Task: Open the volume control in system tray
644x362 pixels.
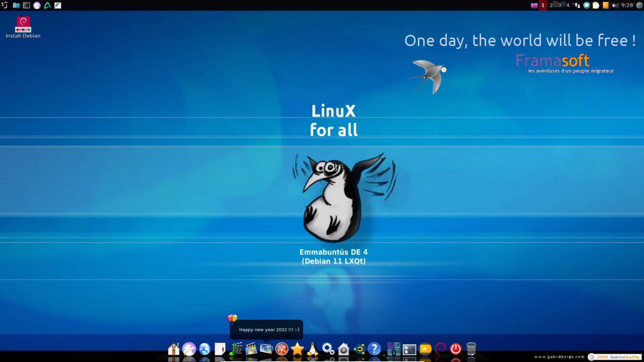Action: pyautogui.click(x=615, y=5)
